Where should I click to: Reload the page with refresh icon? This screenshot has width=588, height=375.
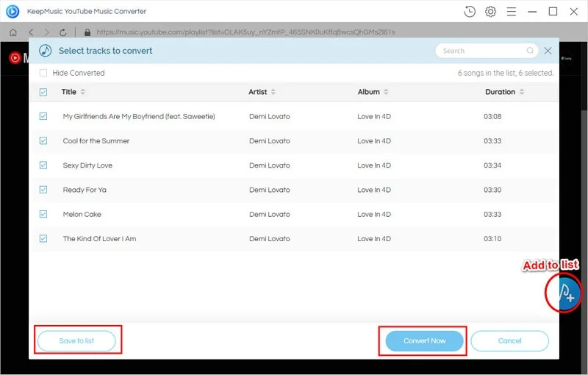coord(63,32)
